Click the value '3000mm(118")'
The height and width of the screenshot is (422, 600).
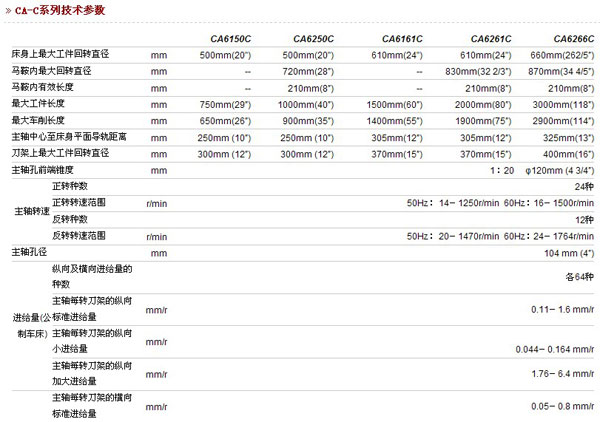tap(563, 105)
